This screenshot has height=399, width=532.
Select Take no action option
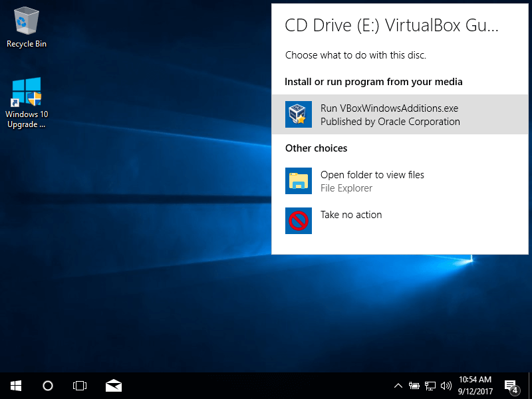click(400, 221)
